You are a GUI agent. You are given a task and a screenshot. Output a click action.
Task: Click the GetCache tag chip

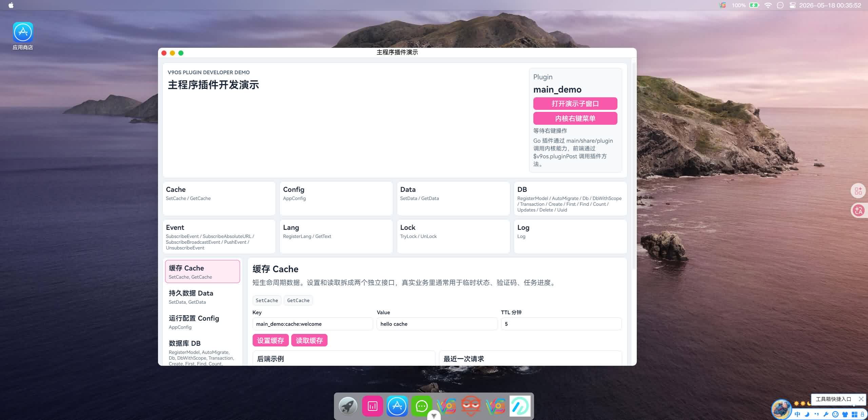(x=298, y=300)
